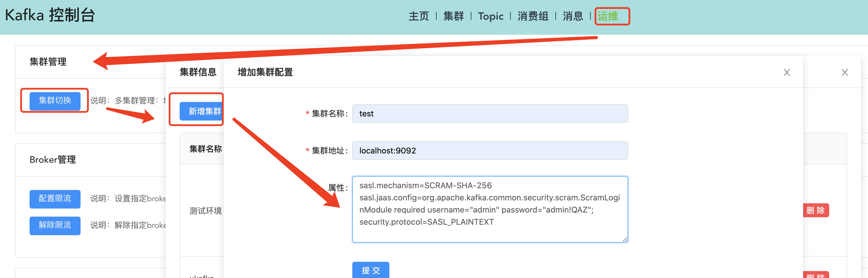The image size is (868, 278).
Task: Go to the Topic nav item
Action: 490,16
